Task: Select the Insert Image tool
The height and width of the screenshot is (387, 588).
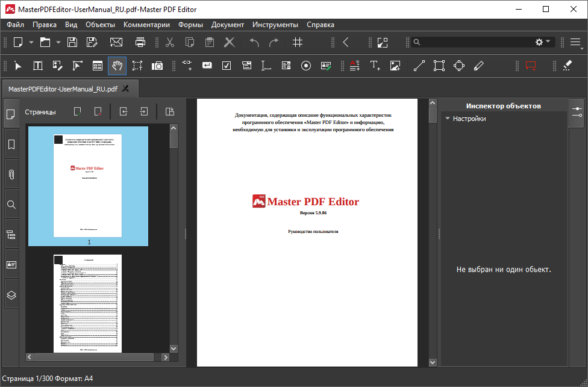Action: tap(395, 66)
